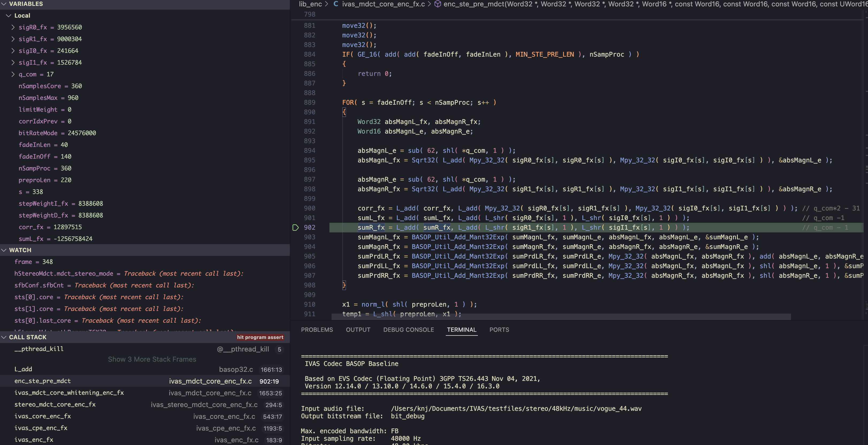This screenshot has width=868, height=445.
Task: Click the editor horizontal scrollbar
Action: (x=561, y=317)
